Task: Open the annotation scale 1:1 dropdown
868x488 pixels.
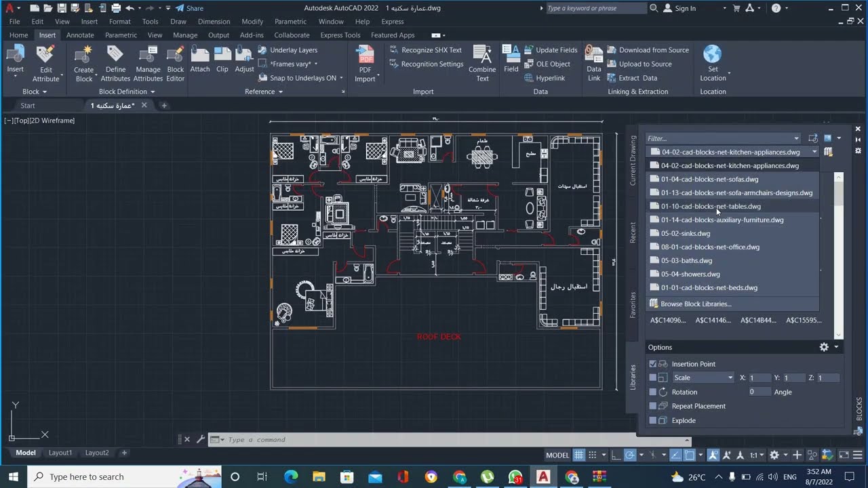Action: coord(757,455)
